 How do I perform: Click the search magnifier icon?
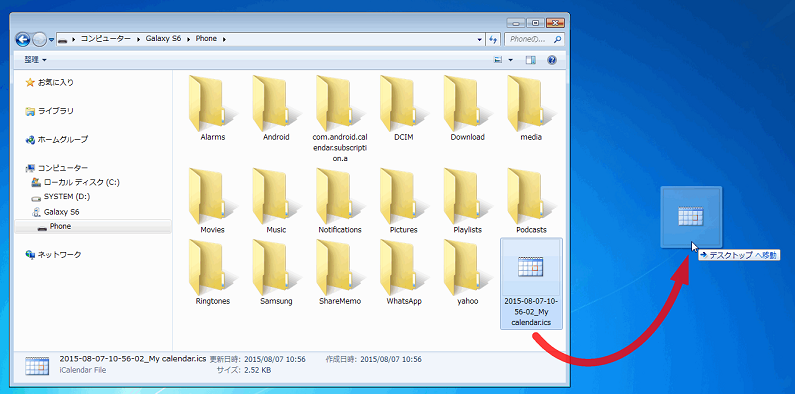click(x=557, y=39)
